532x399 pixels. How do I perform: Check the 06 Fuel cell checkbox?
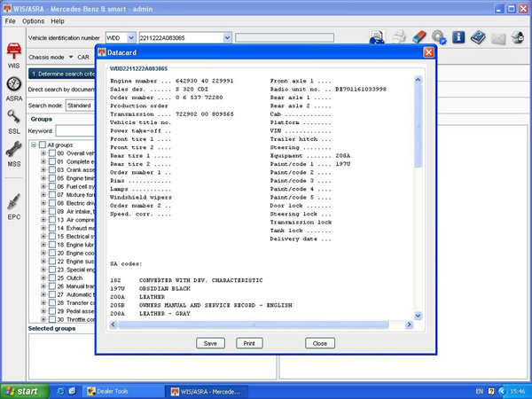pyautogui.click(x=52, y=186)
